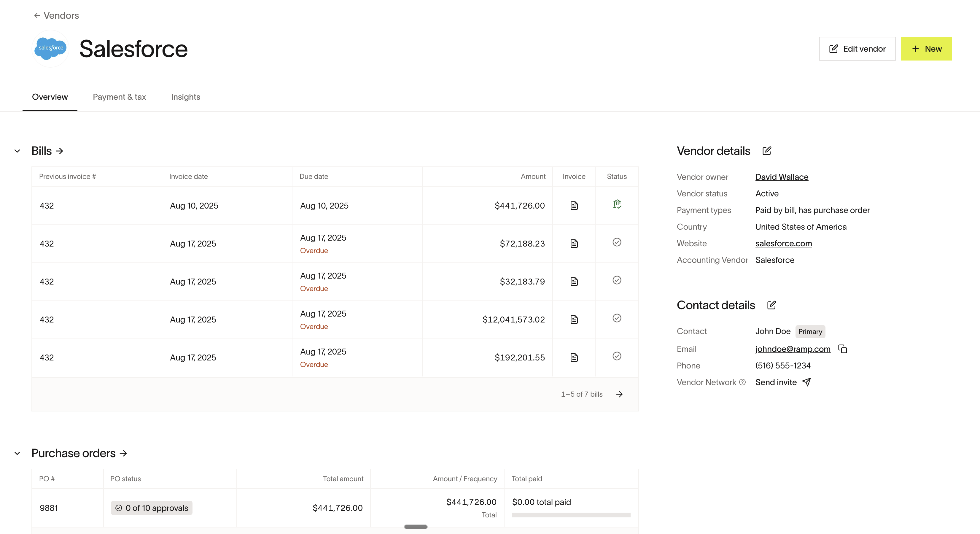Click the 0 of 10 approvals badge
This screenshot has height=534, width=980.
click(x=151, y=508)
